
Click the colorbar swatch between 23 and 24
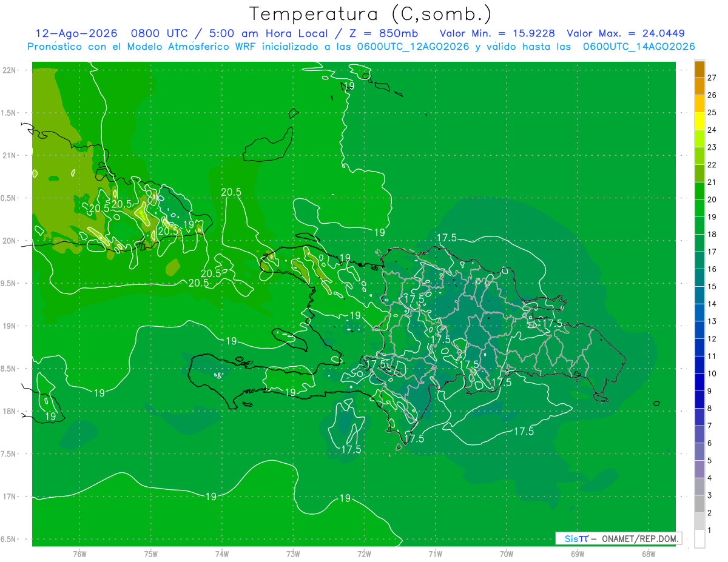click(x=699, y=139)
